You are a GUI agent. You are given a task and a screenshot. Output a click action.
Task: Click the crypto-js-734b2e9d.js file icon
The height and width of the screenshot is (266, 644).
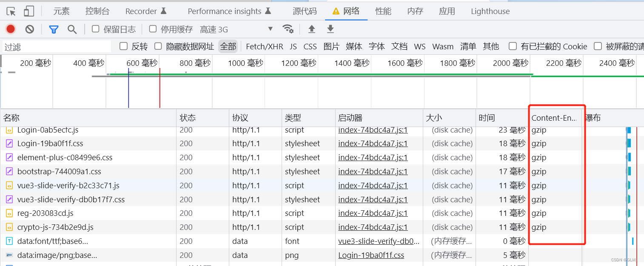coord(9,227)
